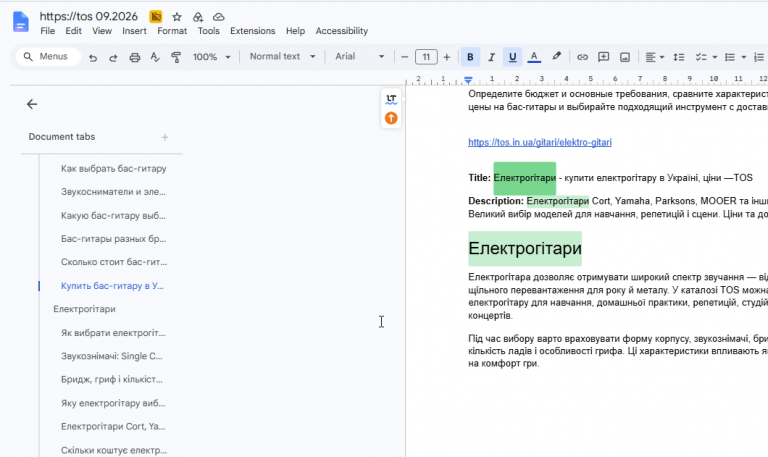Toggle underline formatting
This screenshot has height=457, width=768.
point(512,57)
